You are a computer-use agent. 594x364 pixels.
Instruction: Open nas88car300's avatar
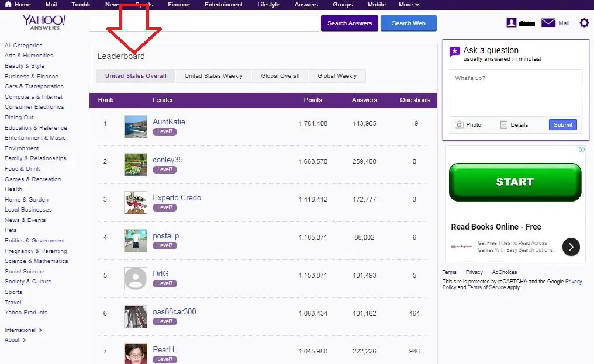pos(136,317)
